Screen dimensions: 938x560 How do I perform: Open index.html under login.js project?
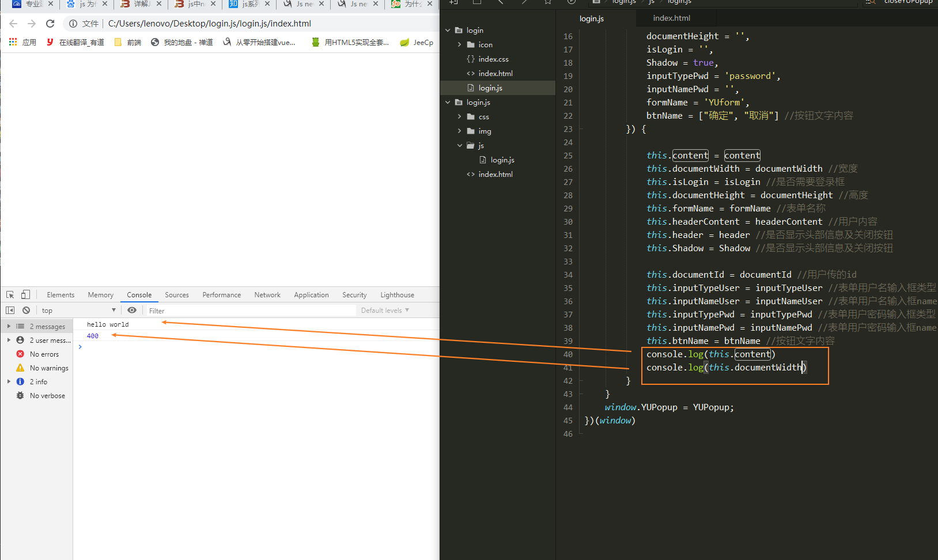click(x=495, y=174)
